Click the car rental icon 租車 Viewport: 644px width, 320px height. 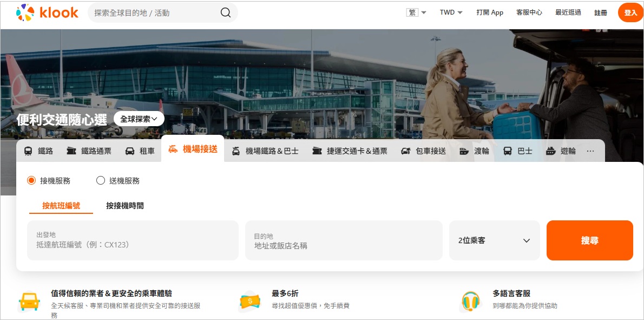130,151
